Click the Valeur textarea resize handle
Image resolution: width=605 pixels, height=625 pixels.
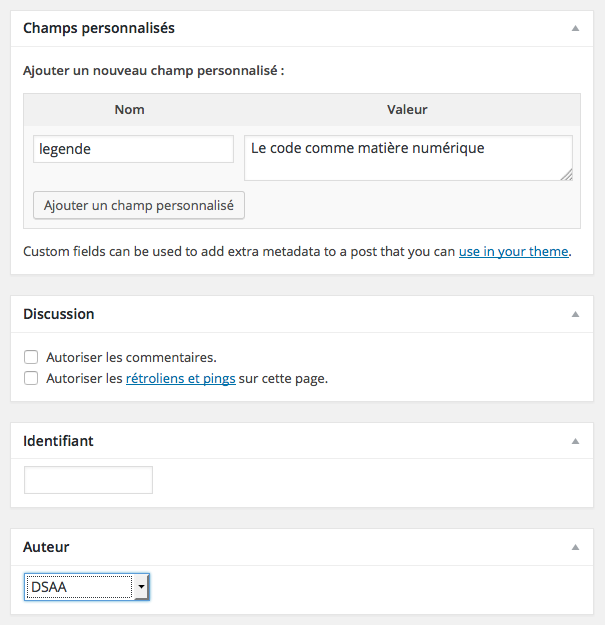coord(566,174)
